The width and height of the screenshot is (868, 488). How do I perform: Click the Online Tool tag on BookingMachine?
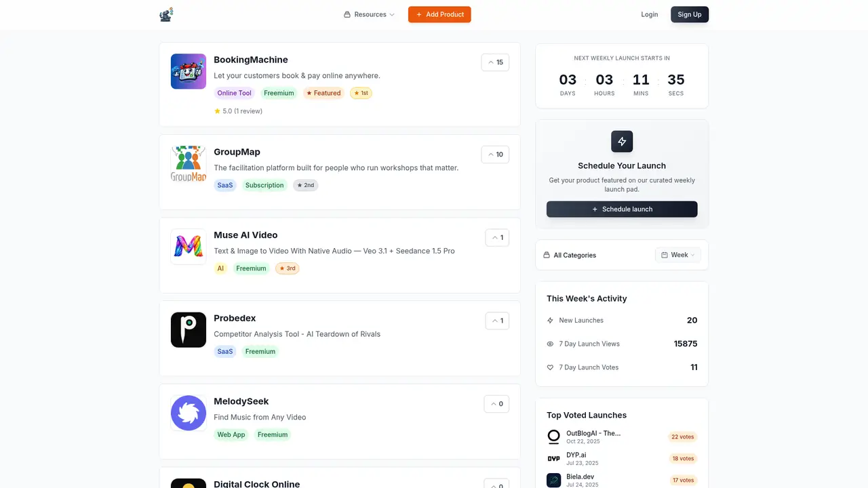235,93
